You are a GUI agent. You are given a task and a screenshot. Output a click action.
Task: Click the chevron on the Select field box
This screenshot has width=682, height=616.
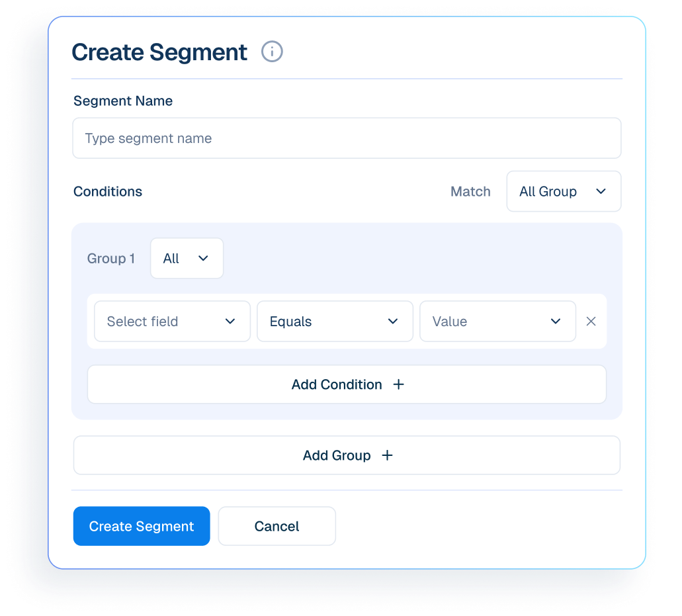(230, 321)
